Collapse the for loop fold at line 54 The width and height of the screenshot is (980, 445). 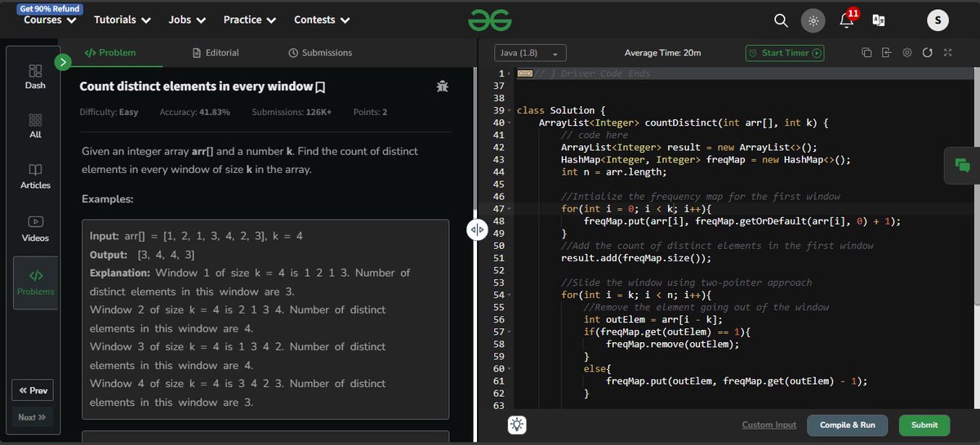pyautogui.click(x=510, y=295)
